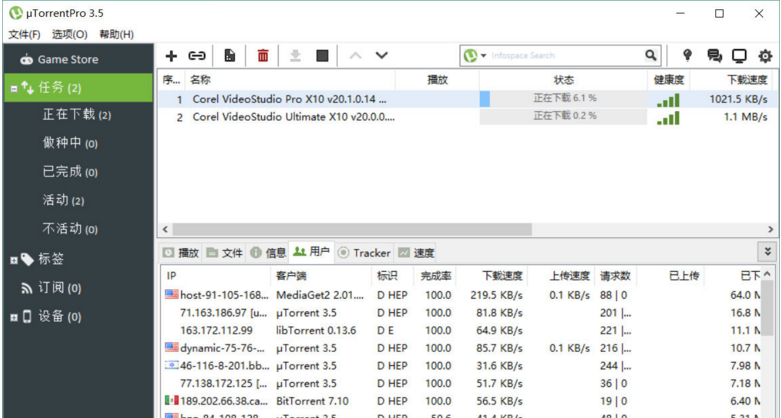The height and width of the screenshot is (418, 781).
Task: Select 不活动 (0) in sidebar
Action: pyautogui.click(x=70, y=229)
